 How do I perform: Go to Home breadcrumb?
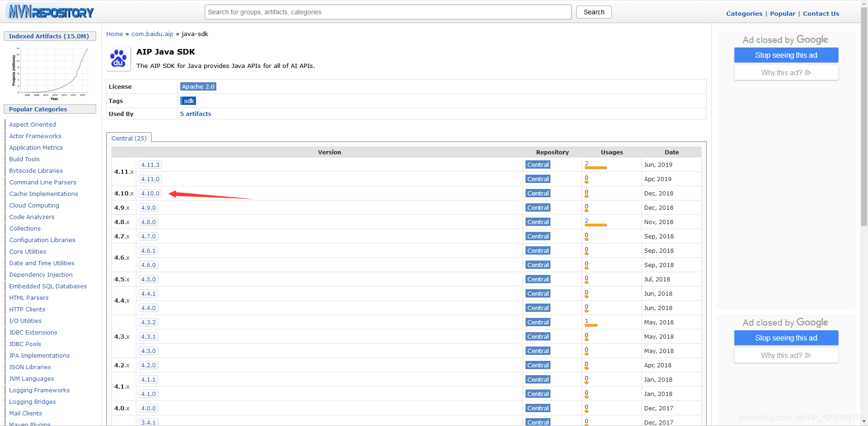(115, 34)
